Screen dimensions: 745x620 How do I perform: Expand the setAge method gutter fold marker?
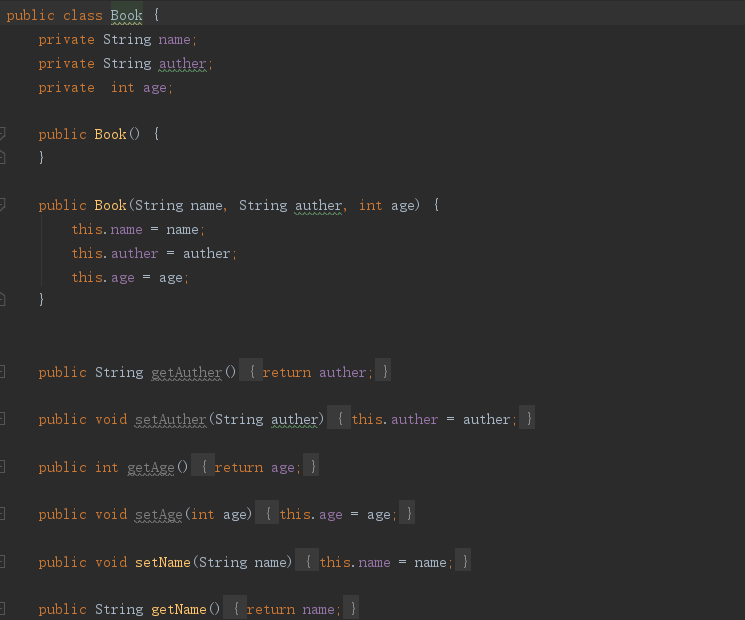[2, 514]
